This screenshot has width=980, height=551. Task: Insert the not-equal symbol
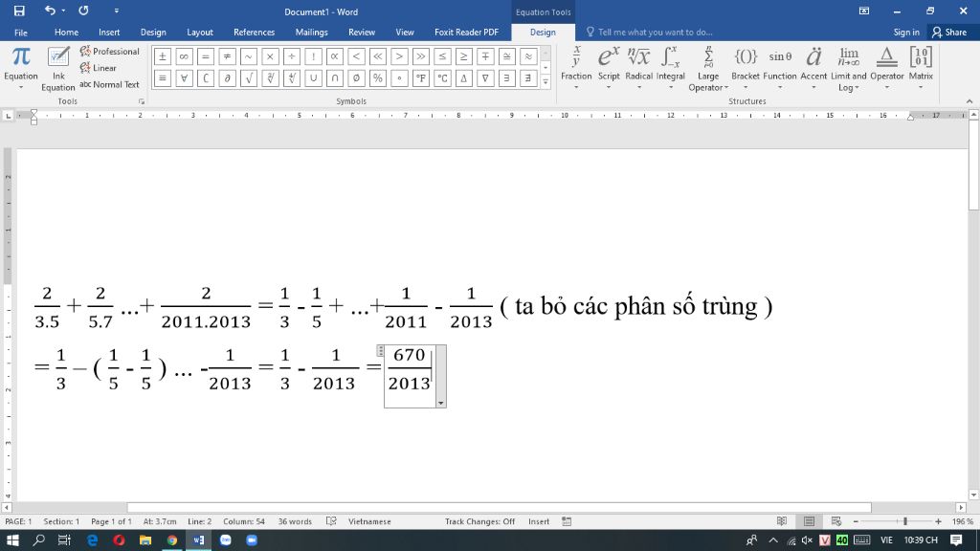[227, 56]
